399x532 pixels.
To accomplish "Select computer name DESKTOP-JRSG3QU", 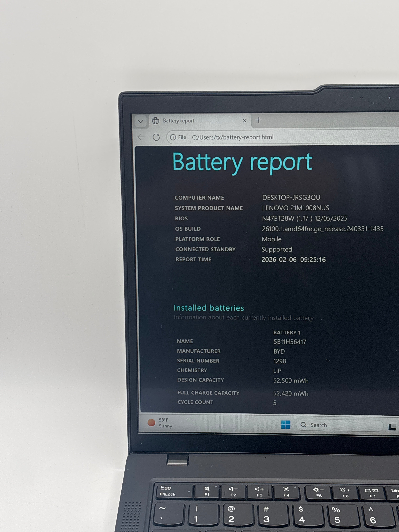I will click(291, 198).
